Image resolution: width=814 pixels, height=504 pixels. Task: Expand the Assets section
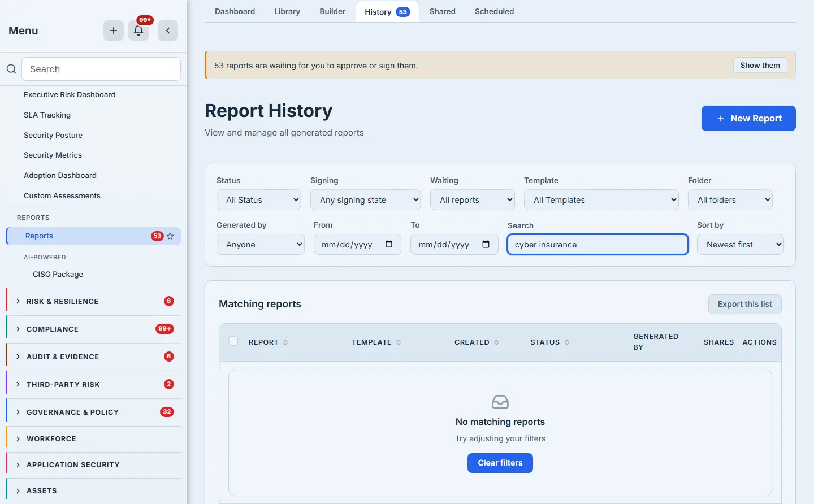93,491
